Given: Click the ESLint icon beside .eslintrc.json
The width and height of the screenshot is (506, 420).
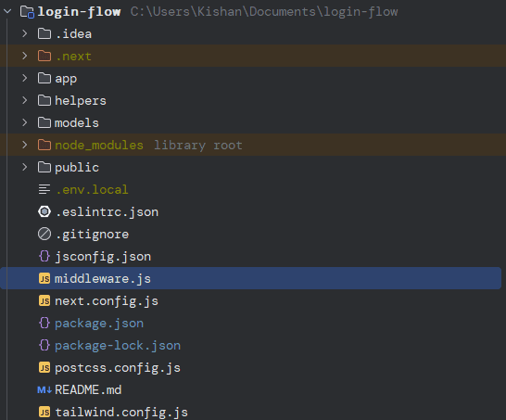Looking at the screenshot, I should click(x=44, y=211).
